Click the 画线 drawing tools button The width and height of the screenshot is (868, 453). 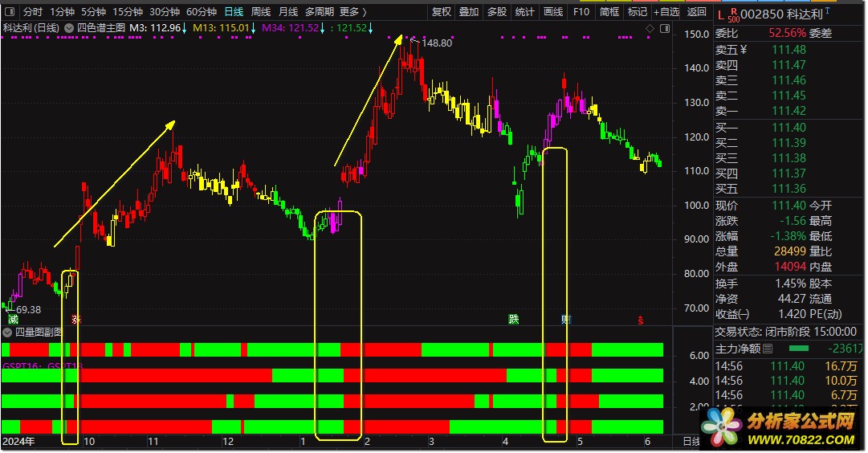[552, 11]
